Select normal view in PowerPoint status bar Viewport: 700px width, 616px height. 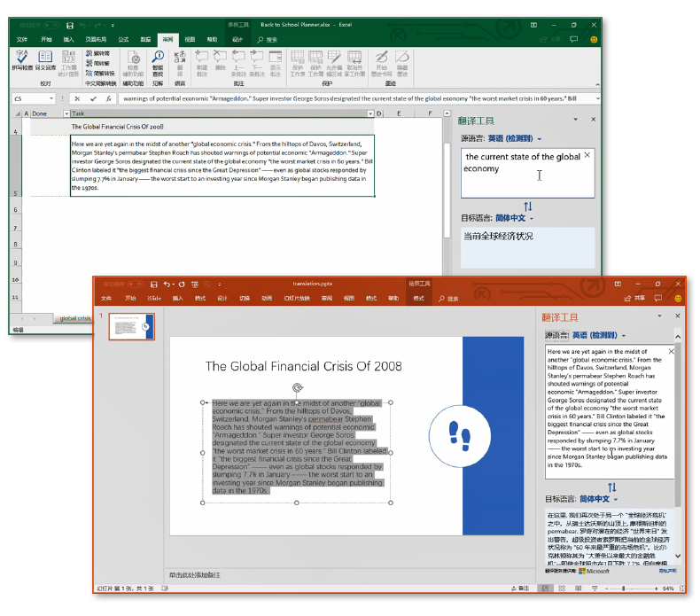click(x=545, y=589)
